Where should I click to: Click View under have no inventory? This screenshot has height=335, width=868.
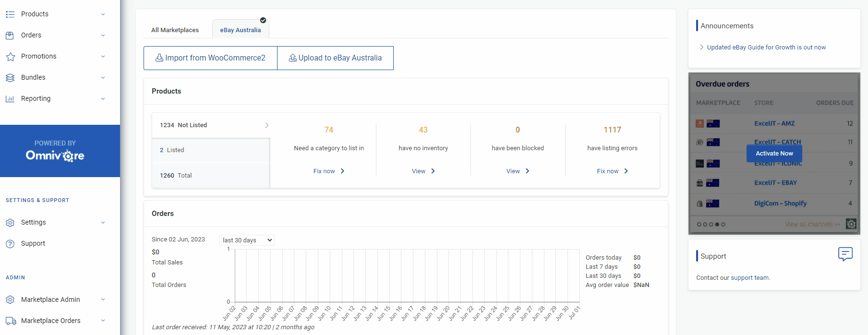click(x=423, y=171)
